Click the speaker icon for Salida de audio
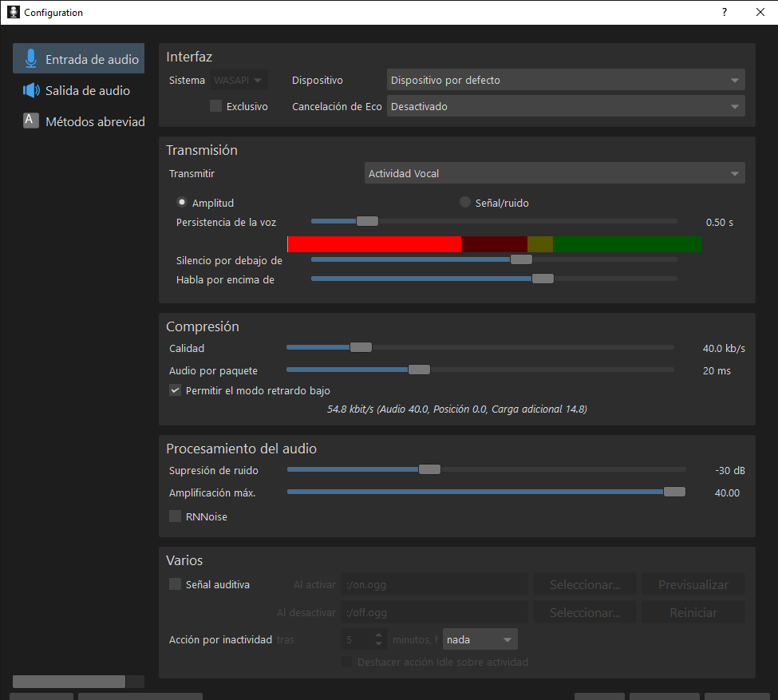Viewport: 778px width, 700px height. coord(31,90)
